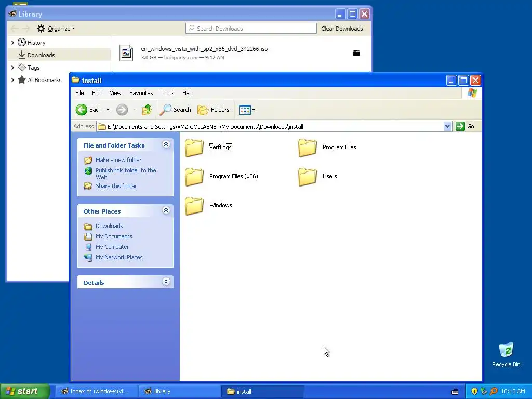This screenshot has height=399, width=532.
Task: Click the Vista ISO file icon in Library
Action: click(126, 53)
